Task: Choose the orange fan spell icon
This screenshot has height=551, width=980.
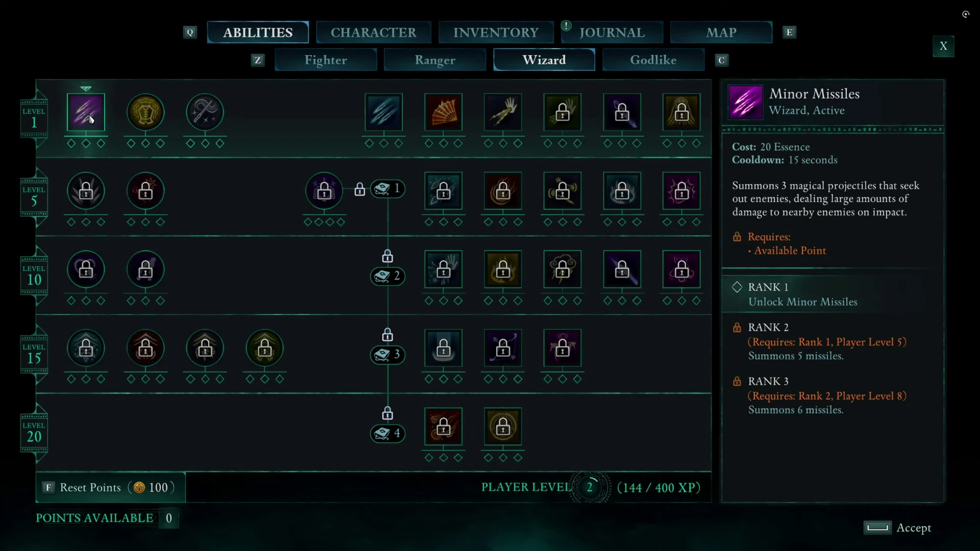Action: coord(444,112)
